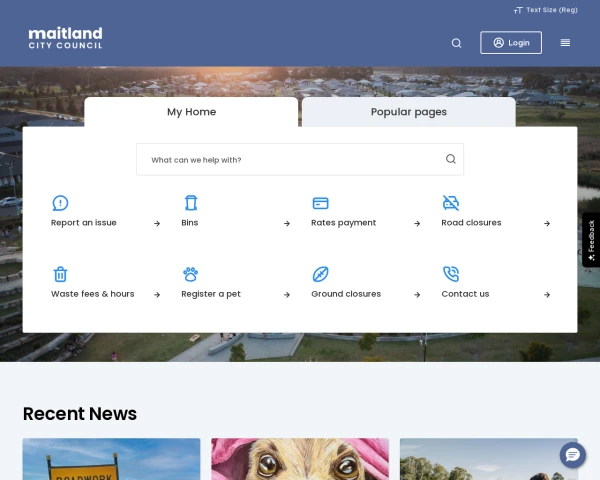
Task: Change Text Size (Reg) setting
Action: [x=545, y=10]
